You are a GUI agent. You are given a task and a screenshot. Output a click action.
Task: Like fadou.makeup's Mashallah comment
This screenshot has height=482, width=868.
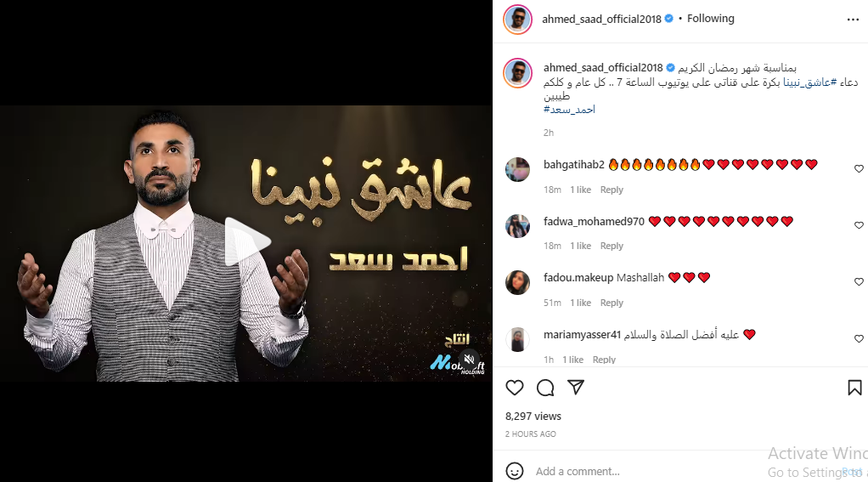(x=859, y=281)
